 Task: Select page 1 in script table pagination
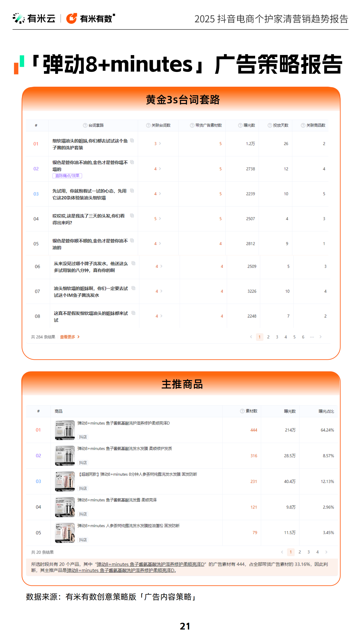click(x=260, y=337)
